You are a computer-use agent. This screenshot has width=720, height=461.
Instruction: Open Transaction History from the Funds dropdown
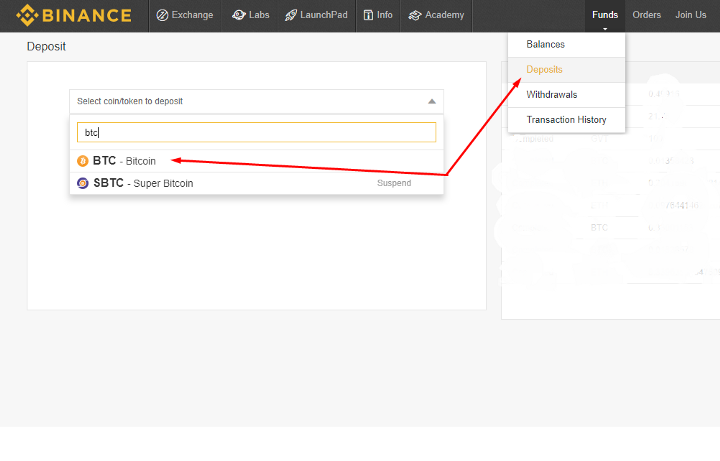pos(566,120)
